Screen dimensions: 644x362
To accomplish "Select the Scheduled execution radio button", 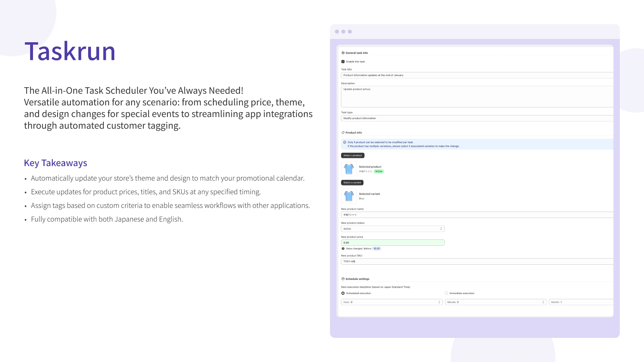I will point(343,293).
